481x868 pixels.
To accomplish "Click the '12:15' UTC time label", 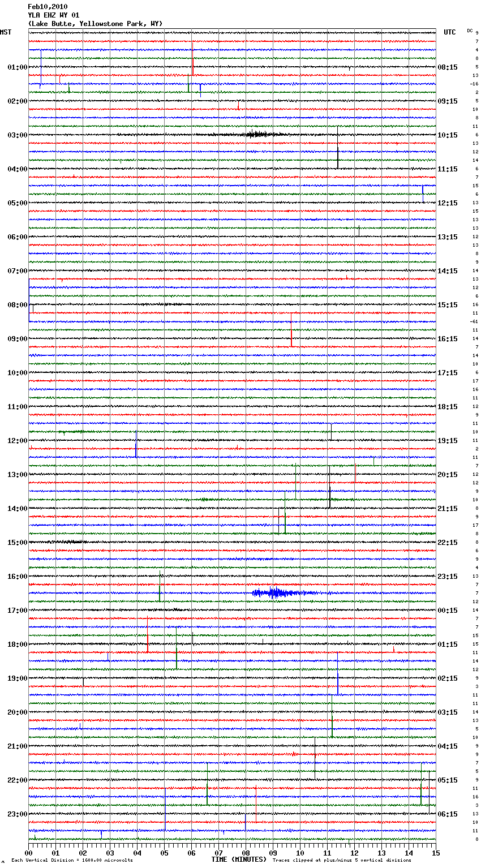I will (448, 203).
